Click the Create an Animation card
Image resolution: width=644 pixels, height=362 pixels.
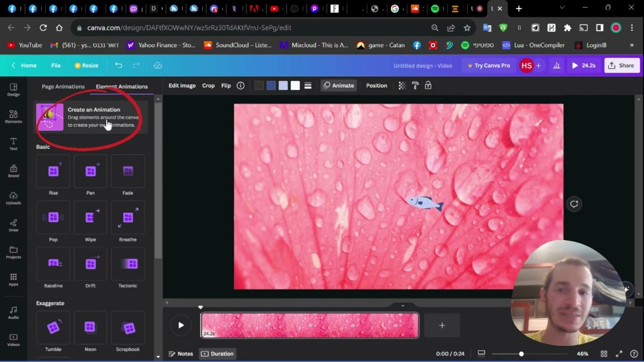(x=91, y=117)
